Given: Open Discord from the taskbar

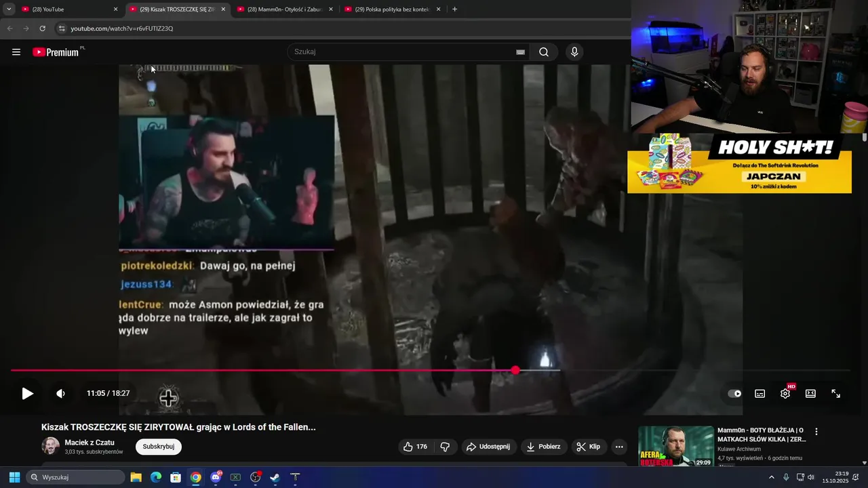Looking at the screenshot, I should (216, 477).
